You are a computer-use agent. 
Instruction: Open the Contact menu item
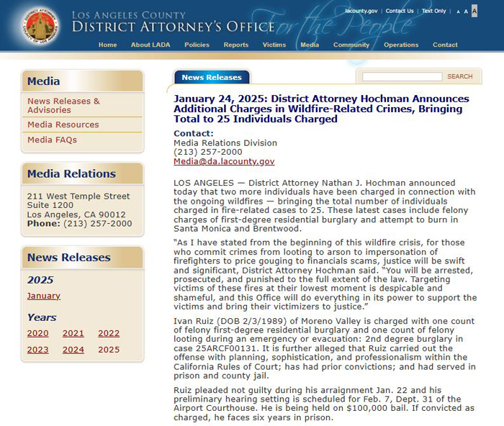[445, 45]
